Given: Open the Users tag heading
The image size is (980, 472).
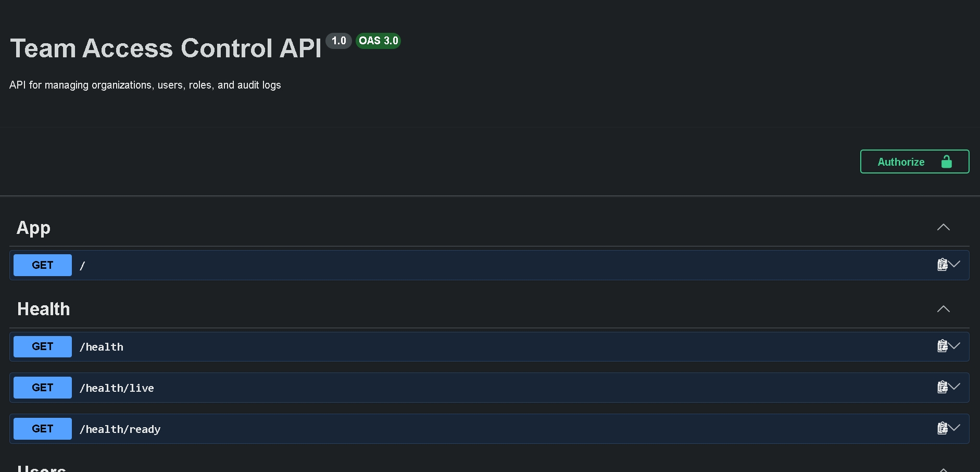Looking at the screenshot, I should 42,468.
